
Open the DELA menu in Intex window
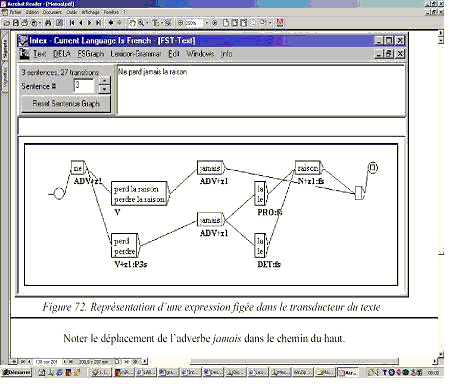62,54
